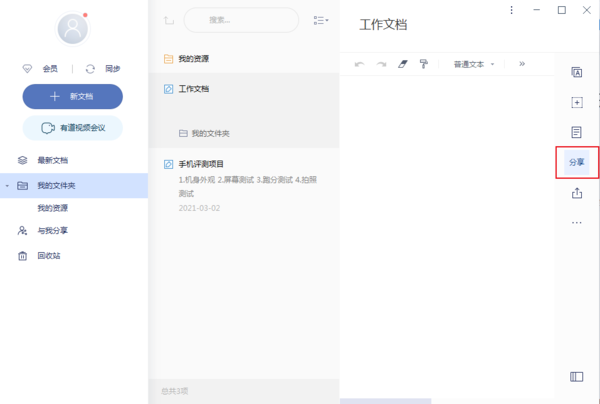This screenshot has width=600, height=404.
Task: Open 回收站 recycle bin
Action: [48, 256]
